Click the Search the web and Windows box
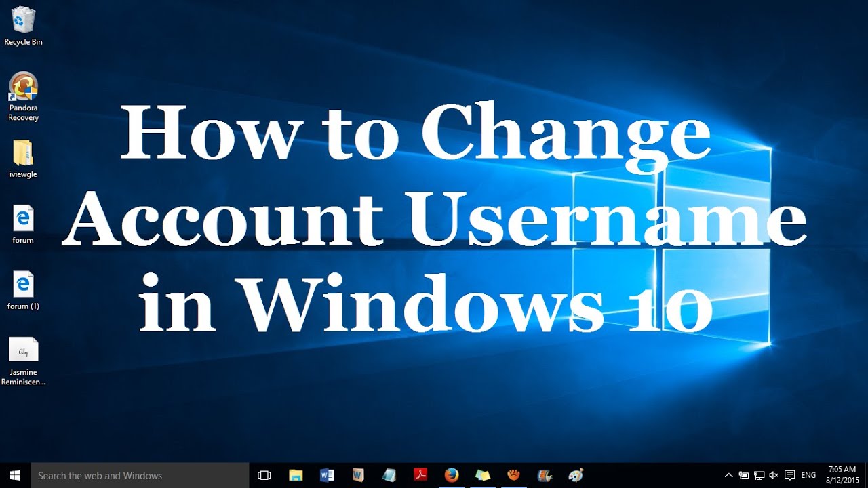Viewport: 868px width, 488px height. point(140,475)
